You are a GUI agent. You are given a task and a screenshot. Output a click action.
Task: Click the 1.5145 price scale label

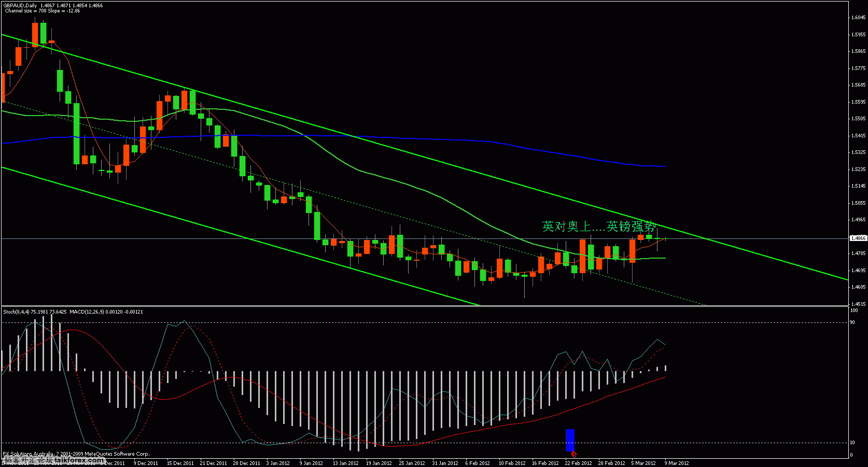tap(858, 186)
